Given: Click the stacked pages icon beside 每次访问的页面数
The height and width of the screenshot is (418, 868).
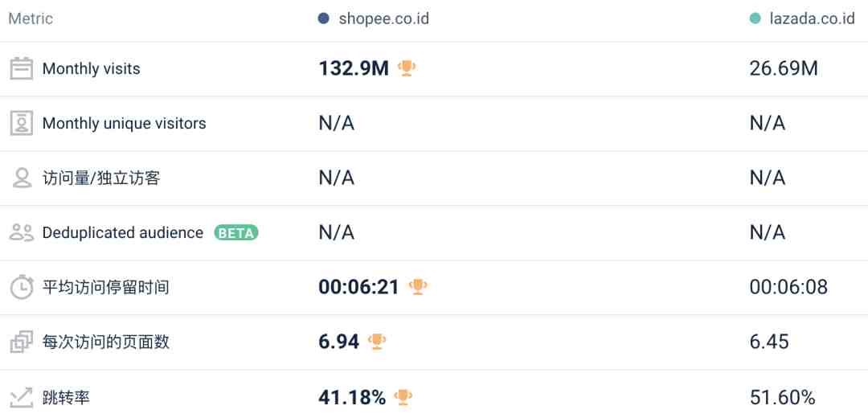Looking at the screenshot, I should point(22,342).
